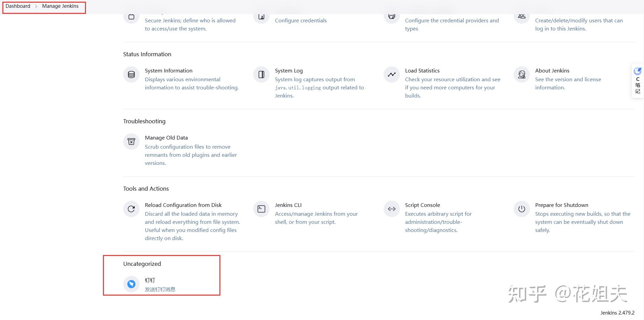Click the Credential Providers icon
The image size is (644, 320).
pos(392,18)
